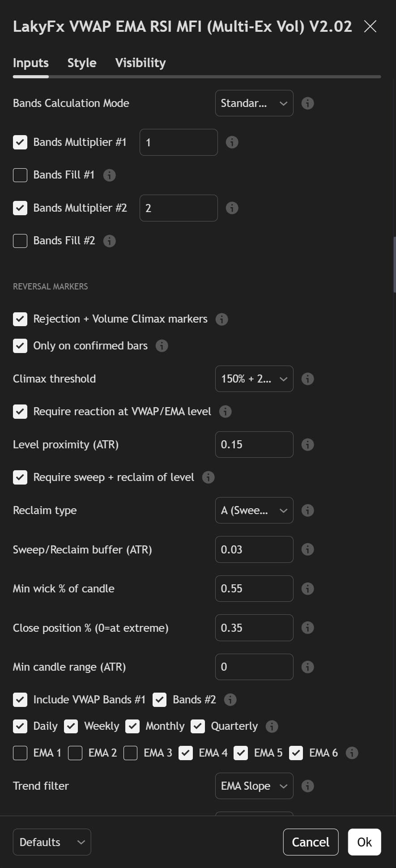This screenshot has height=868, width=396.
Task: Click the info icon beside Bands Multiplier #1
Action: click(232, 142)
